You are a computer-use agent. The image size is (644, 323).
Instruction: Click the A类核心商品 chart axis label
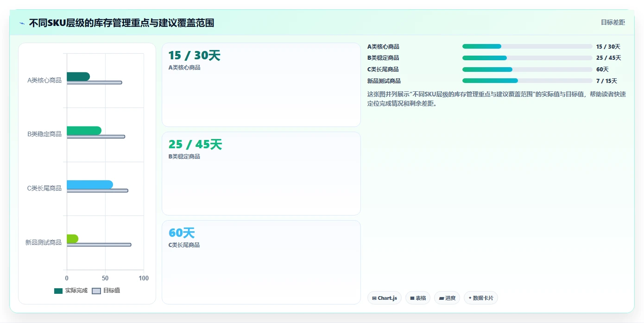pyautogui.click(x=44, y=80)
